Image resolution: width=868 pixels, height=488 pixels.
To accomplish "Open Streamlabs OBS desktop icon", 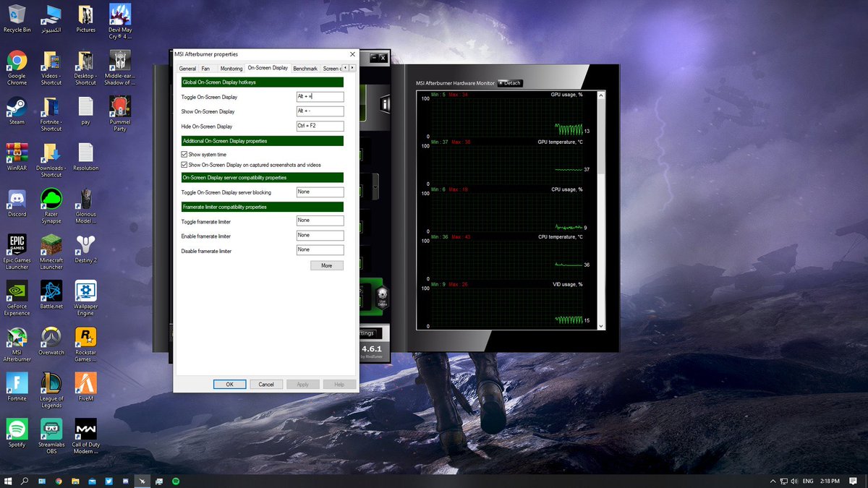I will click(x=51, y=436).
